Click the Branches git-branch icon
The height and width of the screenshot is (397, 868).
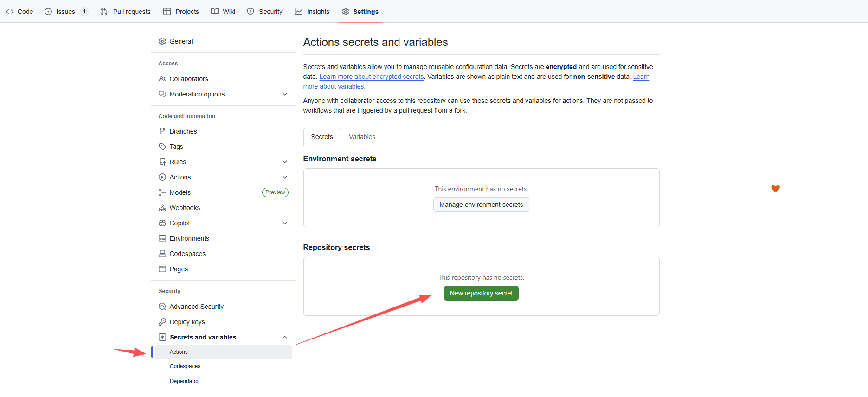[162, 131]
